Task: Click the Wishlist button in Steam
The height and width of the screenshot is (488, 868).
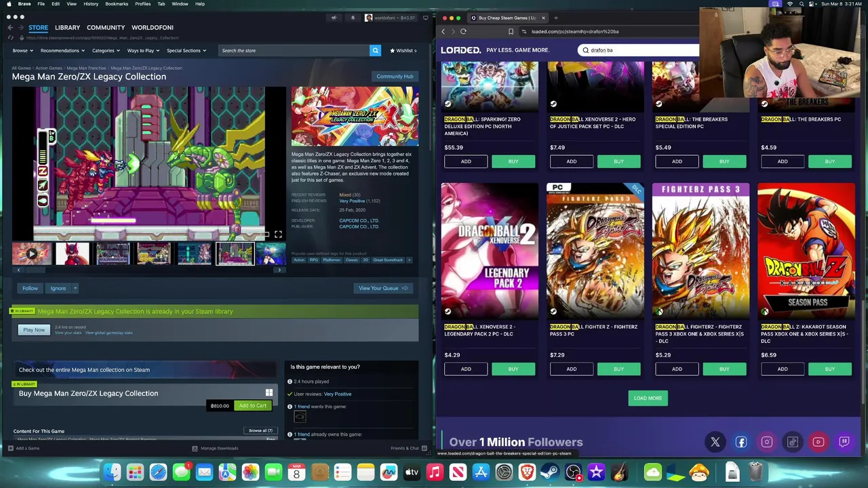Action: pos(403,50)
